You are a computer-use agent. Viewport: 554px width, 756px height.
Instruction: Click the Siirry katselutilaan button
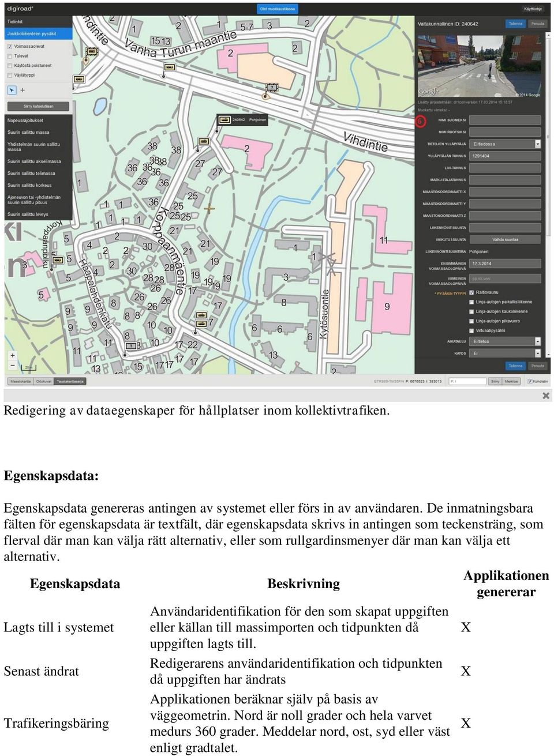(38, 107)
